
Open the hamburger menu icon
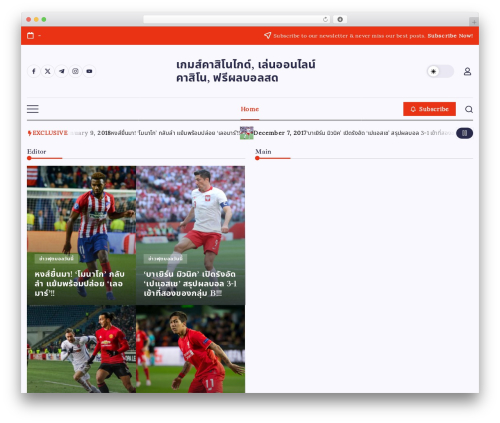tap(33, 109)
